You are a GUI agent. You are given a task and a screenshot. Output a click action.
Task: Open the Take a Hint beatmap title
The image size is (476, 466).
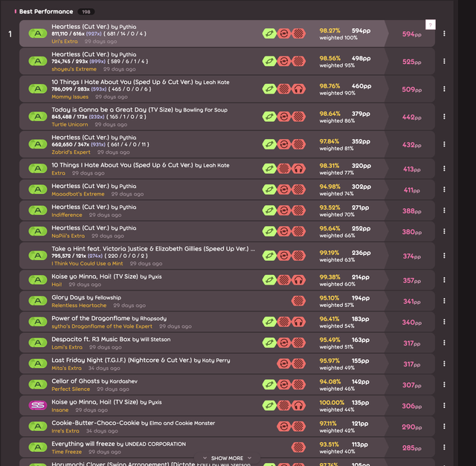pos(153,249)
